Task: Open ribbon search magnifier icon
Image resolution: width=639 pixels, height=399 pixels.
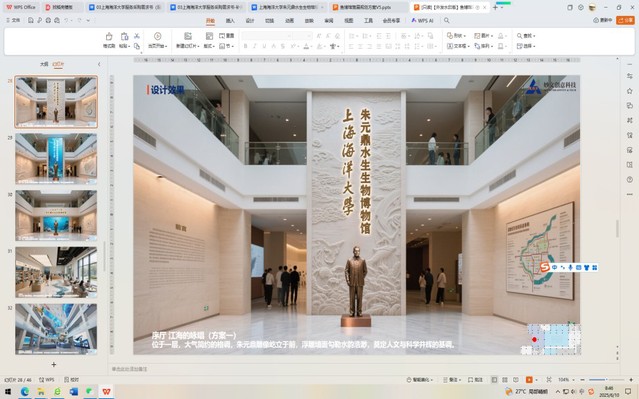Action: tap(447, 20)
